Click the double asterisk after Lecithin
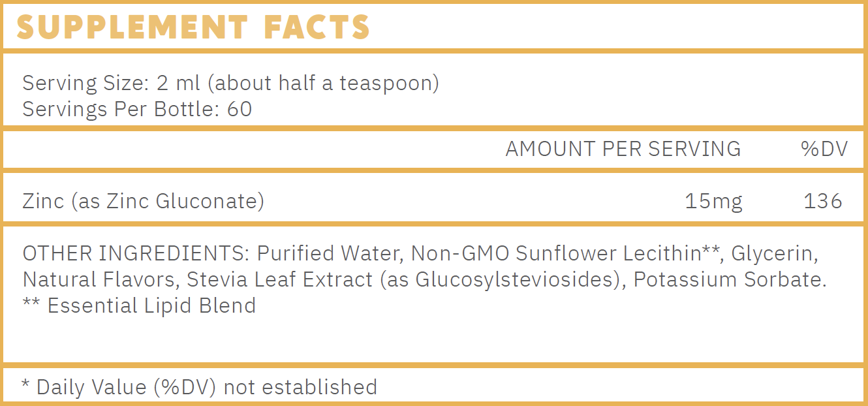This screenshot has width=868, height=406. click(x=711, y=249)
